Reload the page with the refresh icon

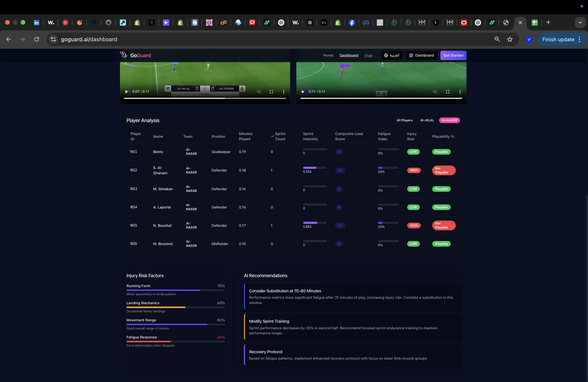point(37,39)
